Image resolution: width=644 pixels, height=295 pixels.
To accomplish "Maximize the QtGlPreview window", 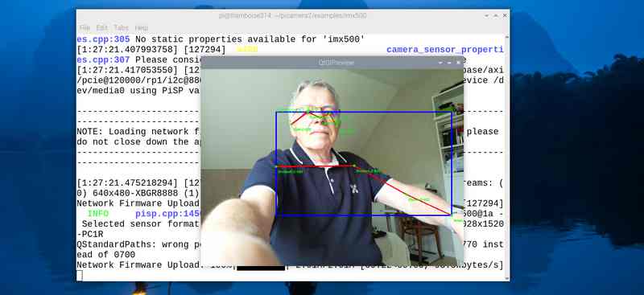I will (x=449, y=63).
